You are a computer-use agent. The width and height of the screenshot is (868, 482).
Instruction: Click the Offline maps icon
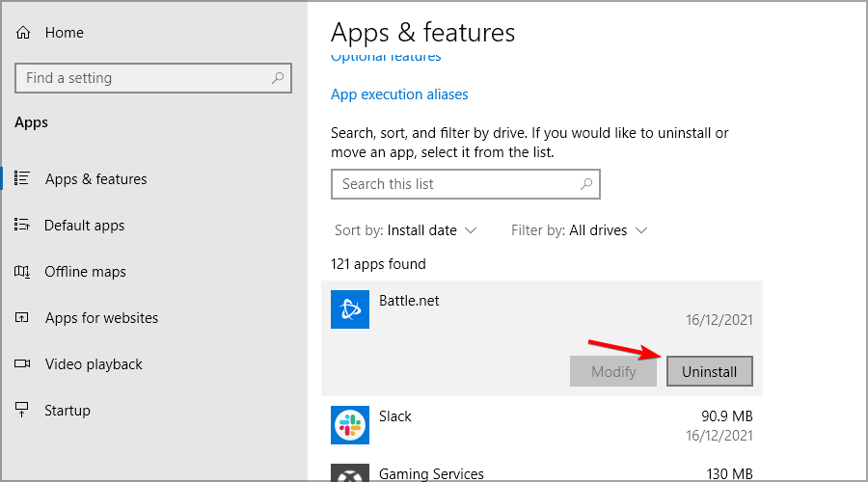point(22,272)
